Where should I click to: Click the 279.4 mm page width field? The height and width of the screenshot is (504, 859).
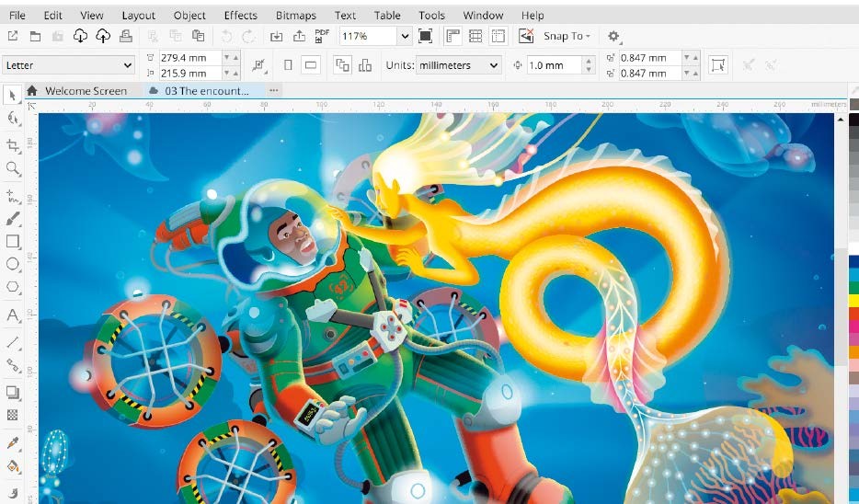coord(189,57)
